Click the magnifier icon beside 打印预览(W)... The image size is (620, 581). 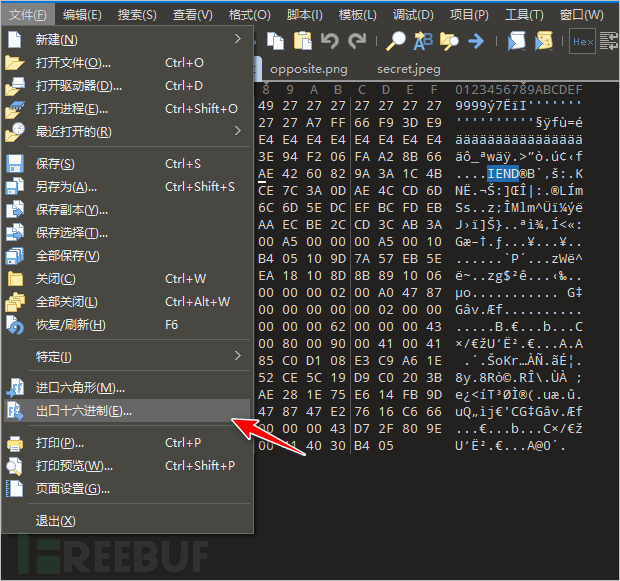15,466
